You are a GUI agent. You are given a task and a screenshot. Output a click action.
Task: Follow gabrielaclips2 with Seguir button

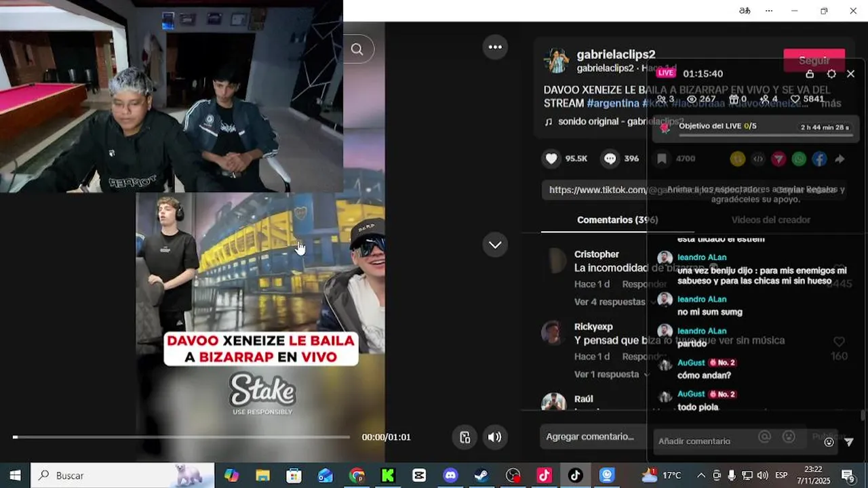click(x=814, y=60)
